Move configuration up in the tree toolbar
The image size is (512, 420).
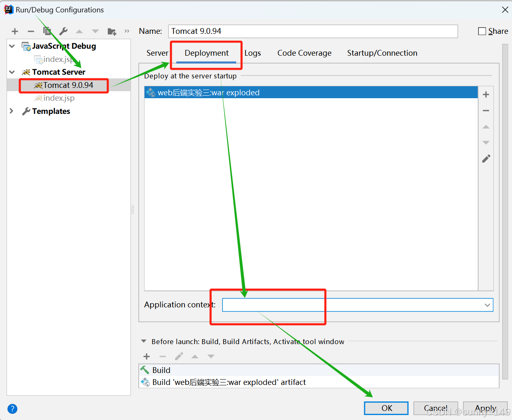click(x=79, y=31)
